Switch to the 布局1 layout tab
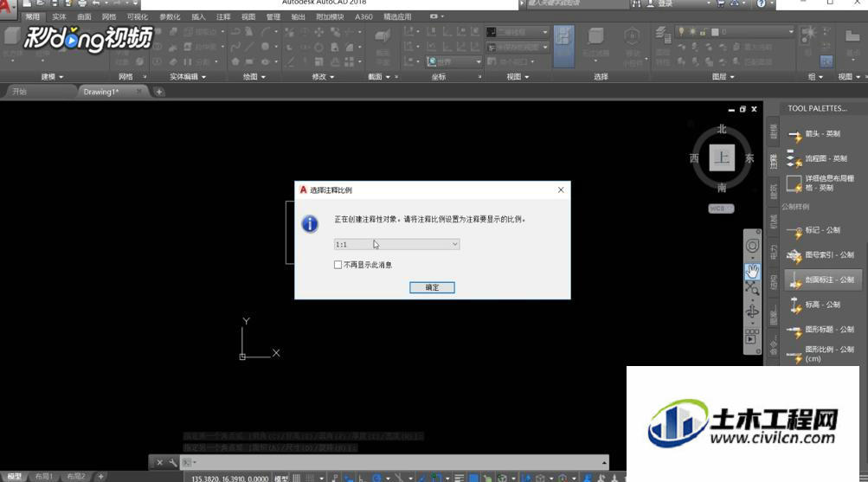The width and height of the screenshot is (868, 482). (44, 477)
